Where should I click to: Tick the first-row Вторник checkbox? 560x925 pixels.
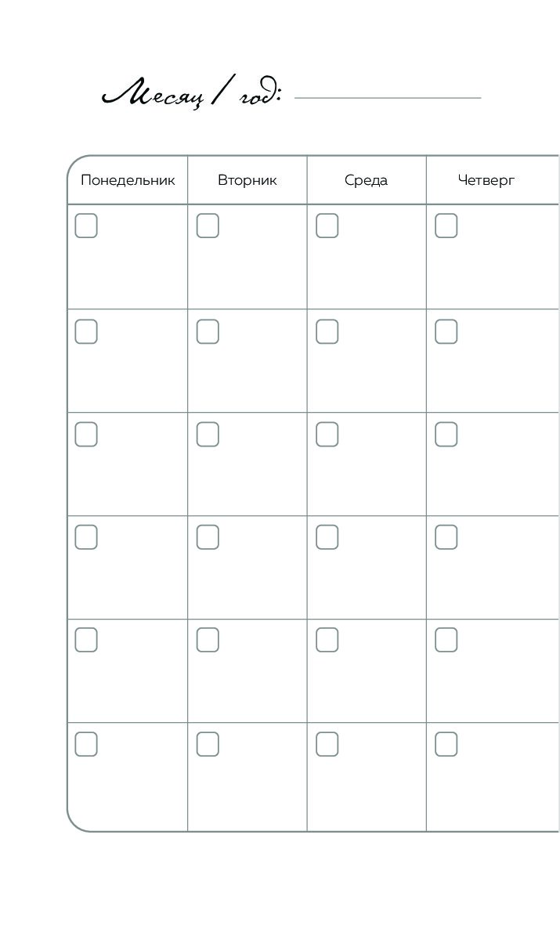(208, 226)
